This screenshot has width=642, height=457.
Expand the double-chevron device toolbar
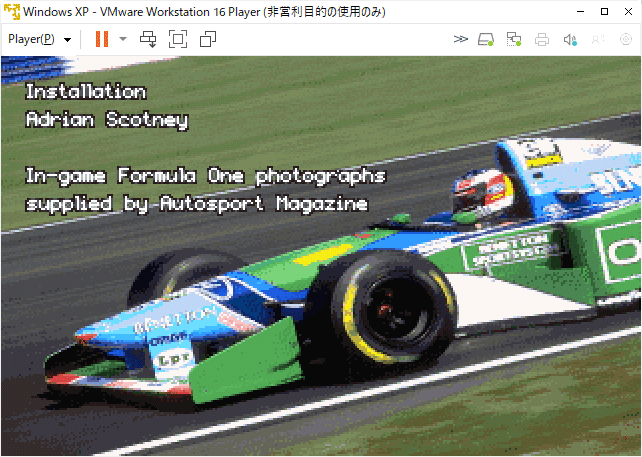click(x=461, y=39)
